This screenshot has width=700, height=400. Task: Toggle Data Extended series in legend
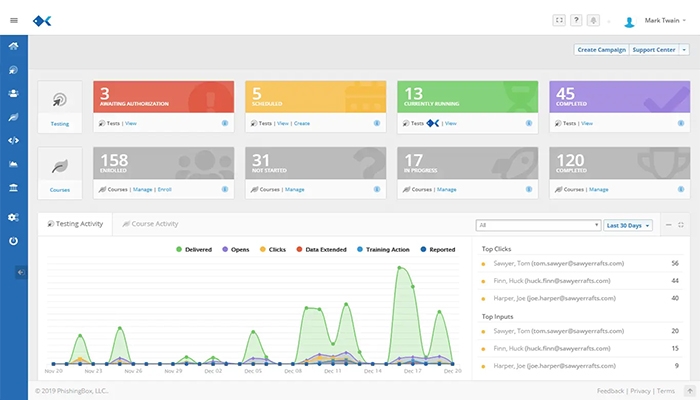coord(321,250)
